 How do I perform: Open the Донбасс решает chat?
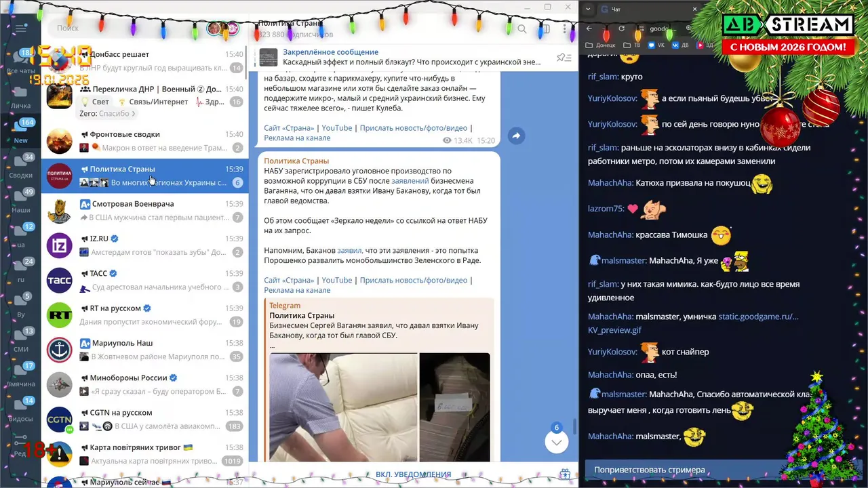(x=144, y=61)
